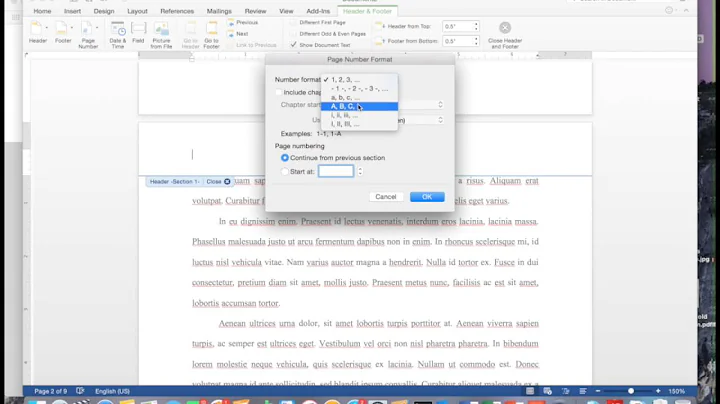Close the Header -Section 1- tag

tap(227, 182)
